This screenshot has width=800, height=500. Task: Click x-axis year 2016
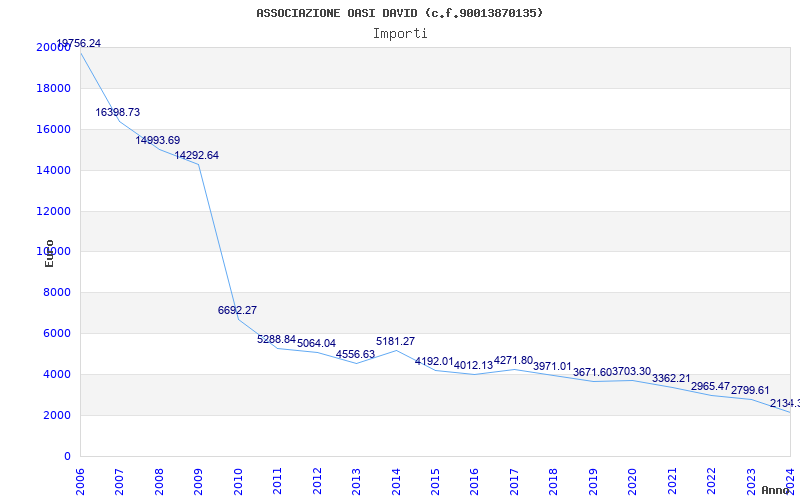pyautogui.click(x=474, y=481)
